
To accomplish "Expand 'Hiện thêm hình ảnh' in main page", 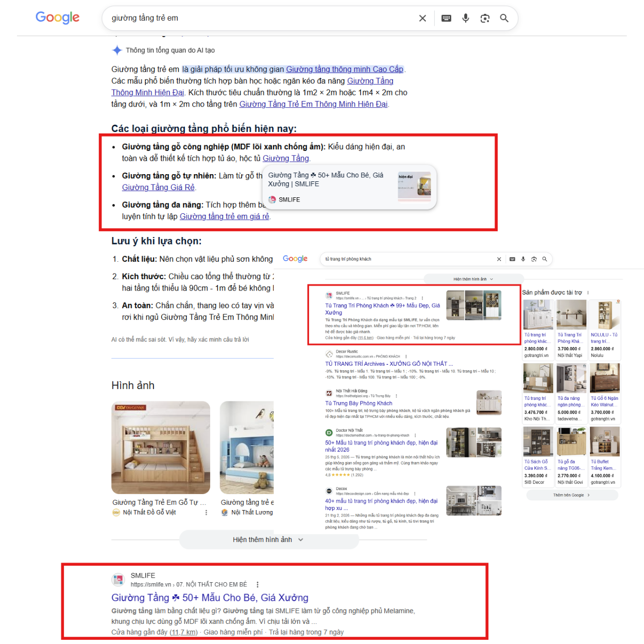I will pos(268,539).
